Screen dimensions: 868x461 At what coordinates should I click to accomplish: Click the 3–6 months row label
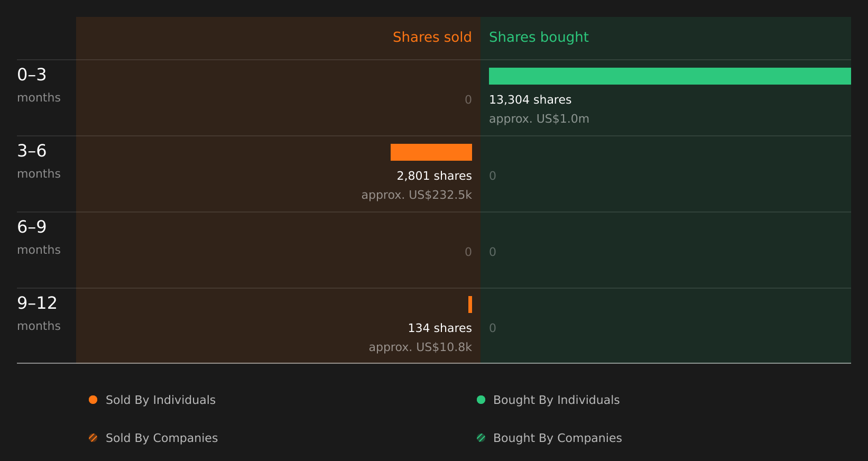click(x=39, y=161)
